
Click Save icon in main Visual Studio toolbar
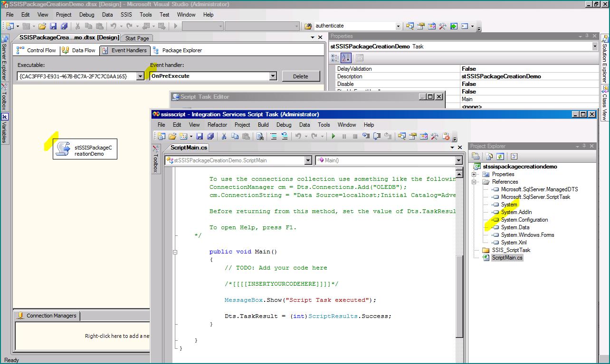click(x=53, y=26)
